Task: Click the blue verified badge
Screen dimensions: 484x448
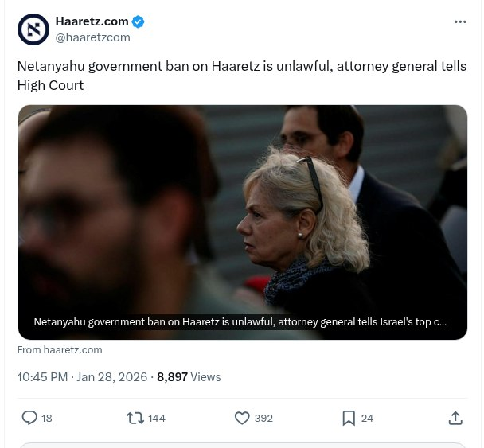Action: 138,21
